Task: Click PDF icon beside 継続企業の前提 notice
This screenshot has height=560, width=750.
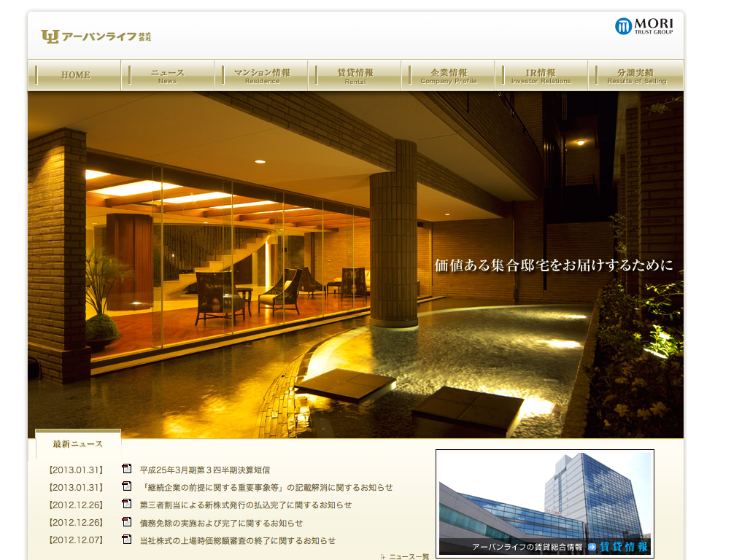Action: click(127, 487)
